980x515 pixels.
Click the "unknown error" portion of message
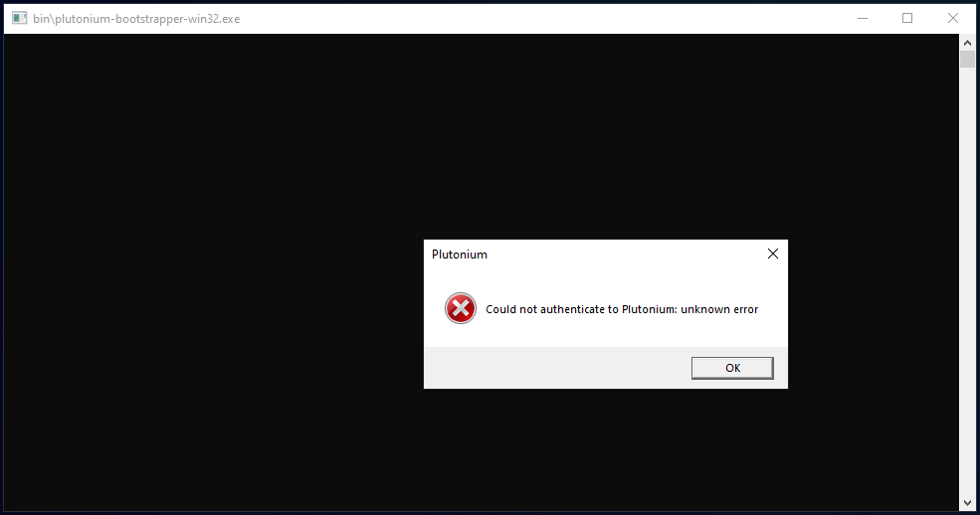coord(718,309)
